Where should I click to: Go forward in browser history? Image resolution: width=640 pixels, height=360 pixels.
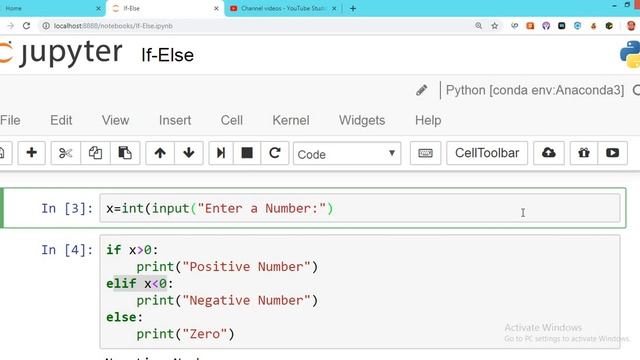11,26
